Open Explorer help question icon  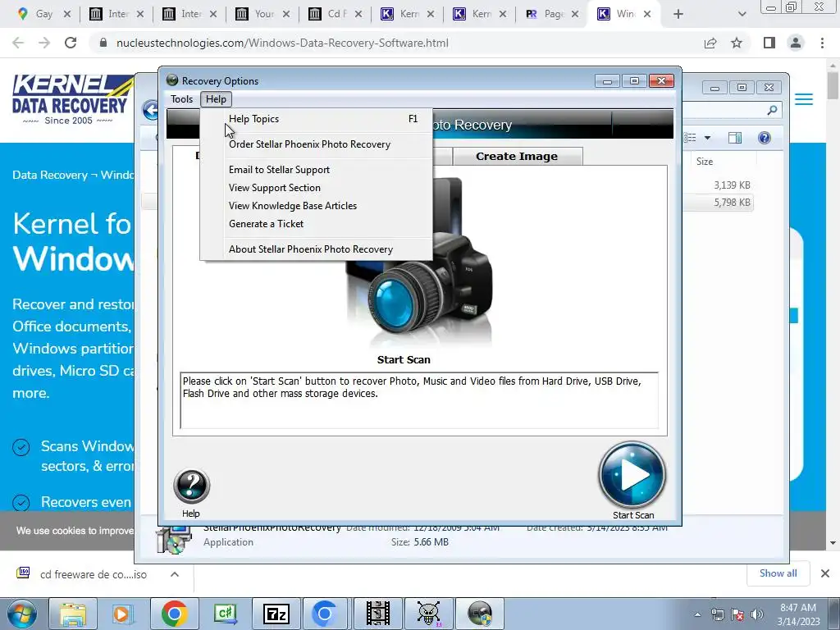[765, 138]
